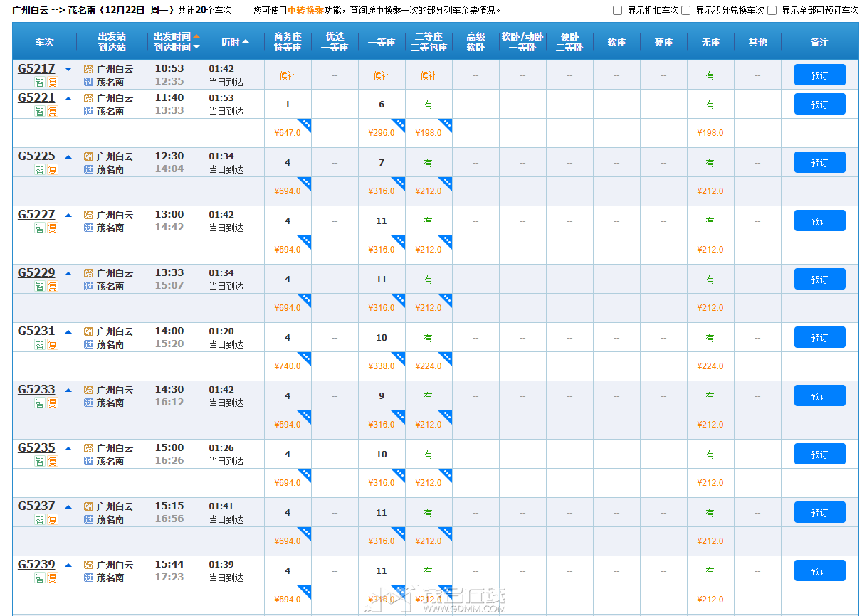The image size is (867, 616).
Task: Collapse the G5231 price details arrow
Action: click(x=68, y=332)
